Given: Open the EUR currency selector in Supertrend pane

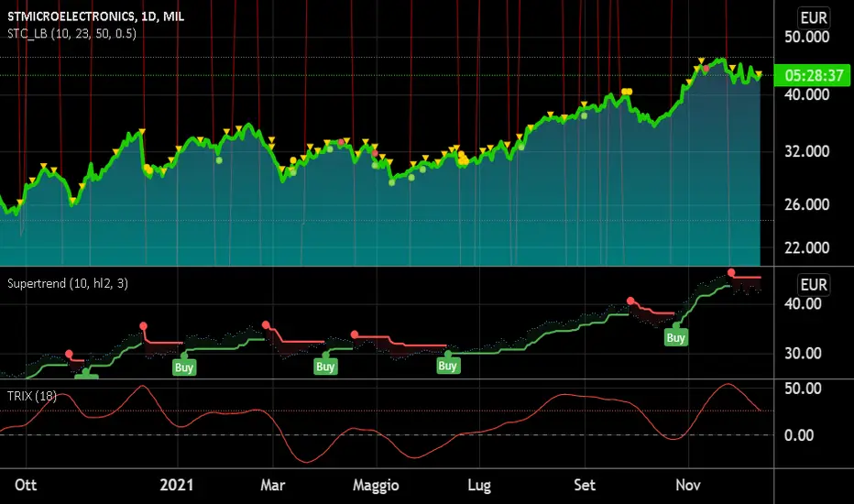Looking at the screenshot, I should pos(814,284).
